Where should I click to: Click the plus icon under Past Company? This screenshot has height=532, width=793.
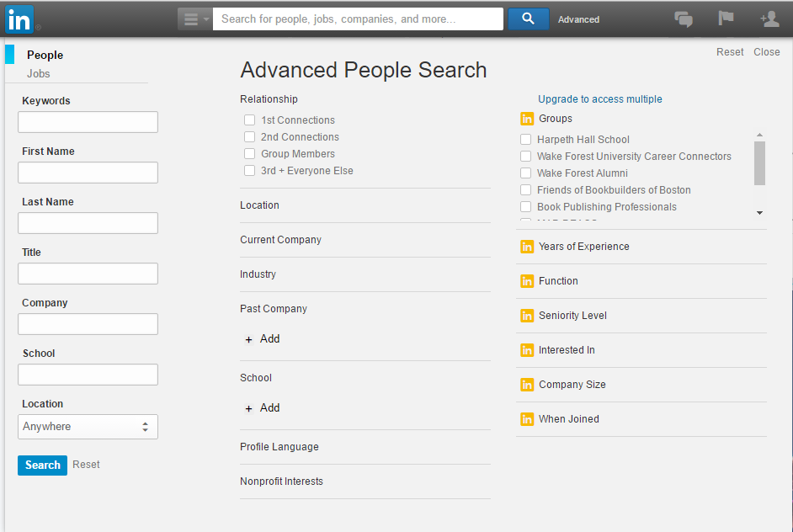coord(248,340)
